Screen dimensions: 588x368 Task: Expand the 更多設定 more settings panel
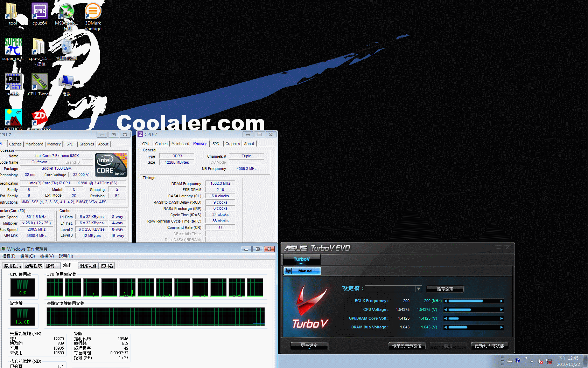(x=309, y=346)
